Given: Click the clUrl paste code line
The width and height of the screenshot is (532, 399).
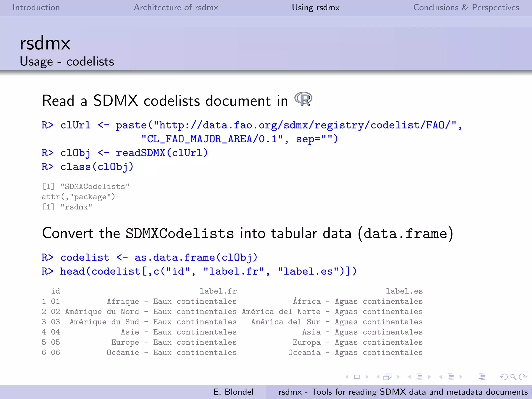Looking at the screenshot, I should [x=252, y=125].
